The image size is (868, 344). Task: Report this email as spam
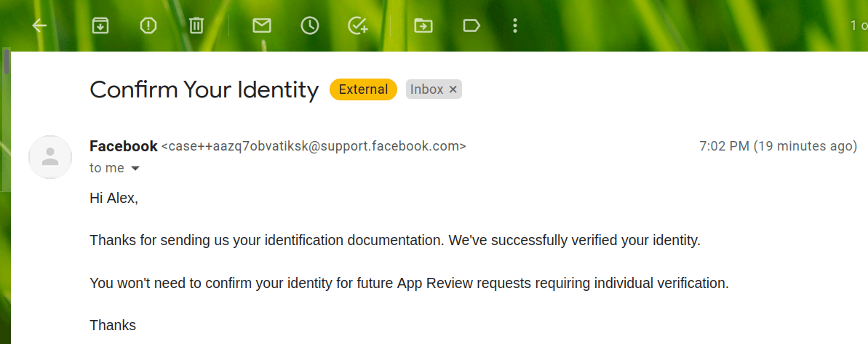[148, 25]
